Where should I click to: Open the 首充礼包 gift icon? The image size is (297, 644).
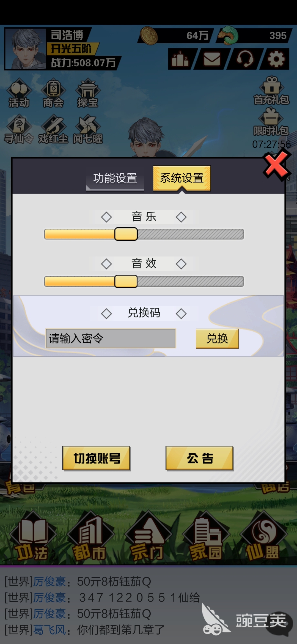[x=271, y=91]
